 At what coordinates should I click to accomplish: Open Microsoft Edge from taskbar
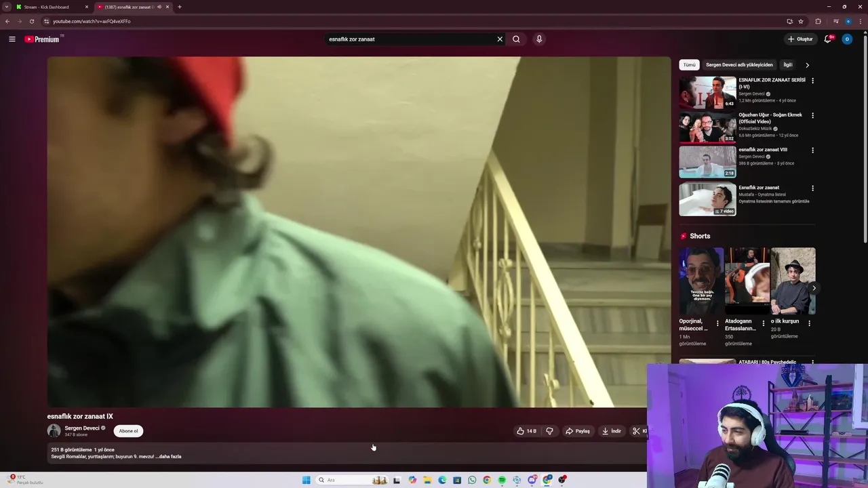[x=442, y=480]
